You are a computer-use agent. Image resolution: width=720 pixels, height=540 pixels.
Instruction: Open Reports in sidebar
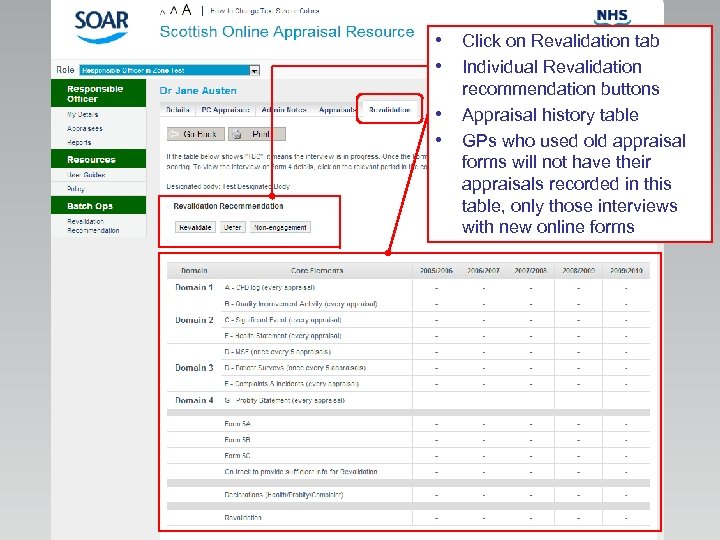pyautogui.click(x=79, y=142)
